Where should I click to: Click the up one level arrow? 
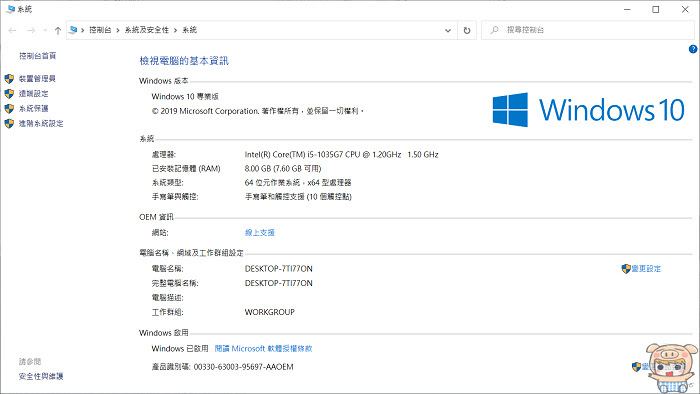click(58, 30)
